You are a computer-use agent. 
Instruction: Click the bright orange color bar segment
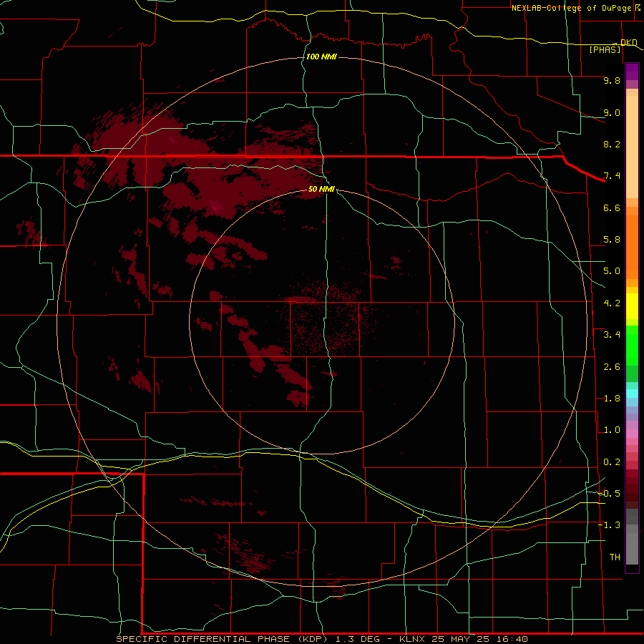tap(632, 248)
